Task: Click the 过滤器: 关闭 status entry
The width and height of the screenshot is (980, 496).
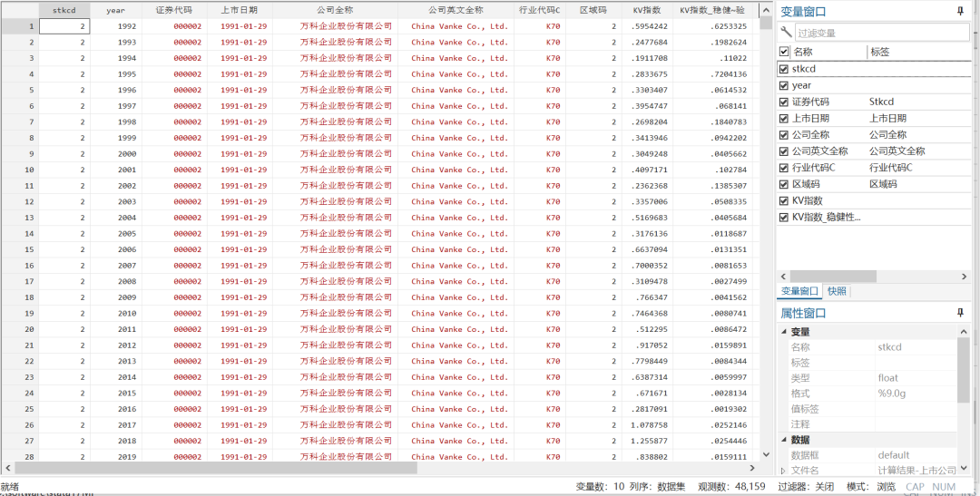Action: (807, 486)
